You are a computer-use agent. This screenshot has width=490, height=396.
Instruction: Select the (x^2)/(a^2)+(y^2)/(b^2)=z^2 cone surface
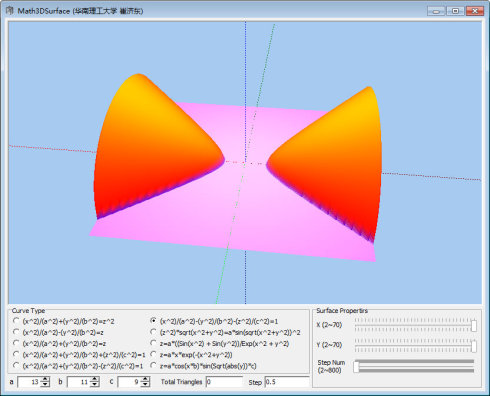click(63, 321)
